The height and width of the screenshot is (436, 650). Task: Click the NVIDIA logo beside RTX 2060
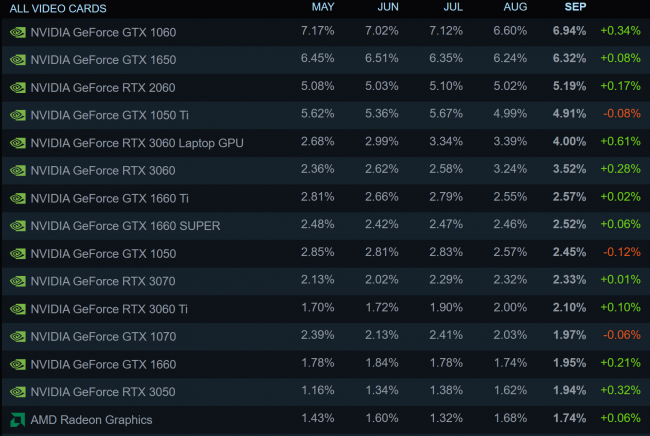18,88
